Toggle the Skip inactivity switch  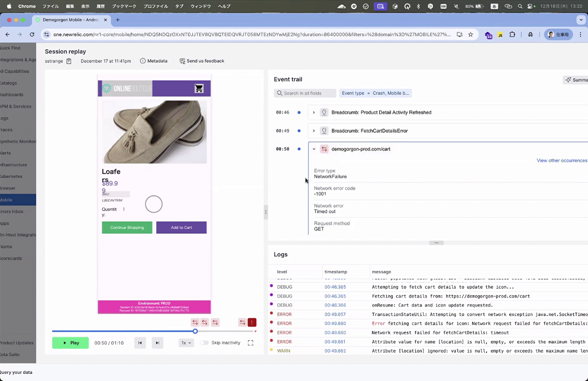click(x=204, y=343)
